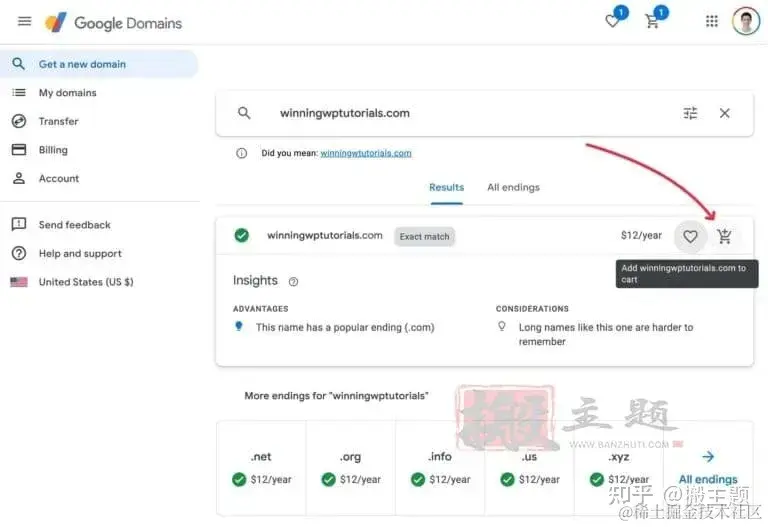Click the Google Domains logo
The height and width of the screenshot is (527, 768).
point(113,23)
